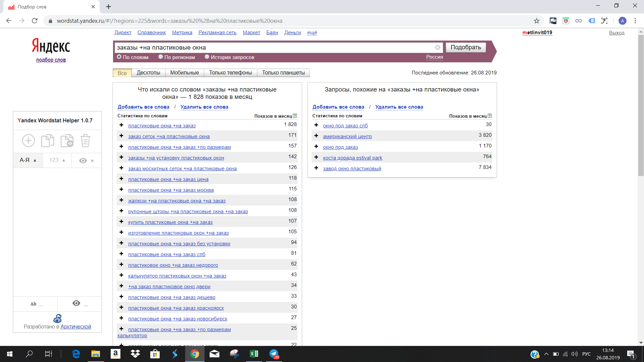Sort Helper list by 123 frequency

coord(57,160)
